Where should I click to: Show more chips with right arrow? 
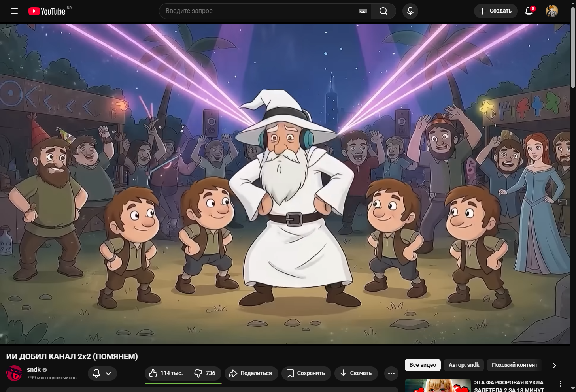point(554,365)
